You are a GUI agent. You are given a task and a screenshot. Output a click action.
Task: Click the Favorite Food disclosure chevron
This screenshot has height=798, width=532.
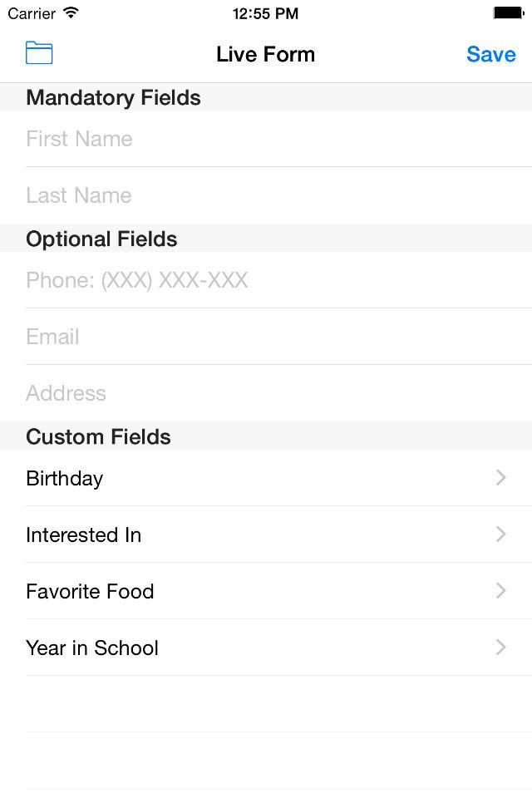tap(501, 591)
